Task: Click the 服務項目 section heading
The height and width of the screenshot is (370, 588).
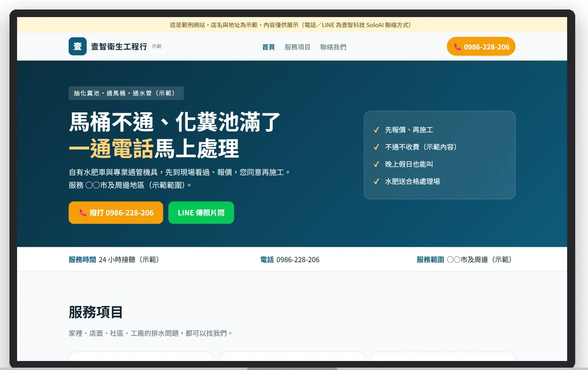Action: (x=96, y=312)
